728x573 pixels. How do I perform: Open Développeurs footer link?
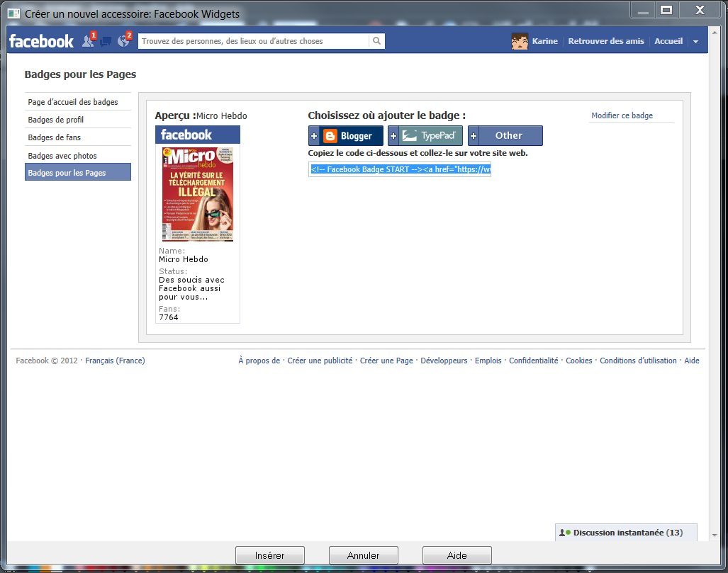click(x=444, y=361)
